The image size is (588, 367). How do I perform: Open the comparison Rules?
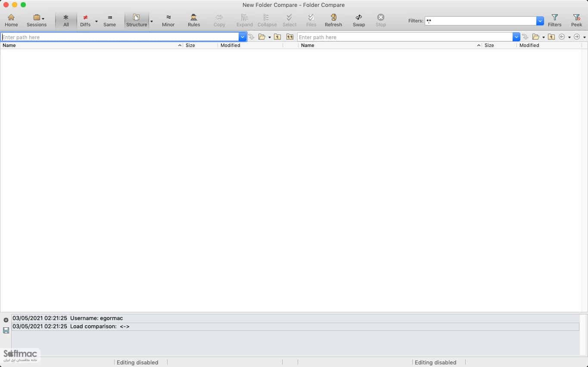click(194, 20)
